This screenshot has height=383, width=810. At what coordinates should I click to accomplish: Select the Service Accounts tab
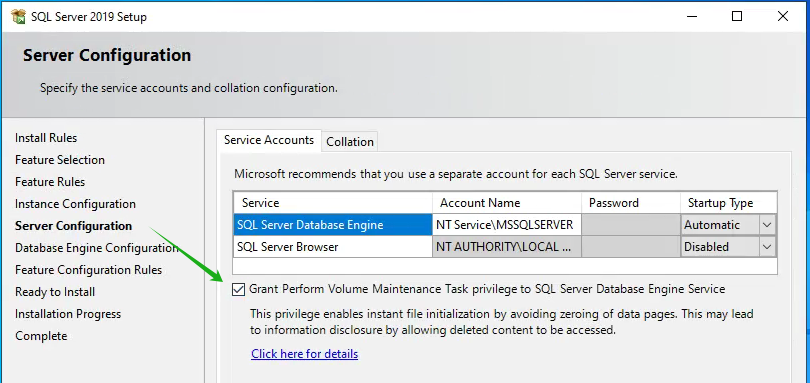tap(269, 140)
